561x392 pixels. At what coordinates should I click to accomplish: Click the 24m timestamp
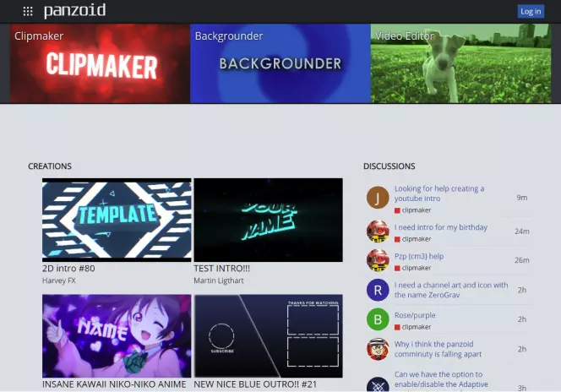(x=522, y=231)
